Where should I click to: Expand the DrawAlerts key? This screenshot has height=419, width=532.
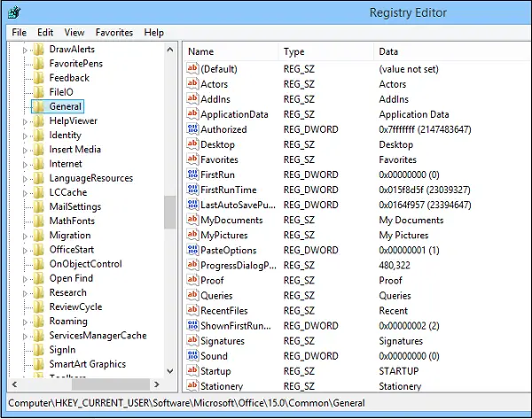25,50
